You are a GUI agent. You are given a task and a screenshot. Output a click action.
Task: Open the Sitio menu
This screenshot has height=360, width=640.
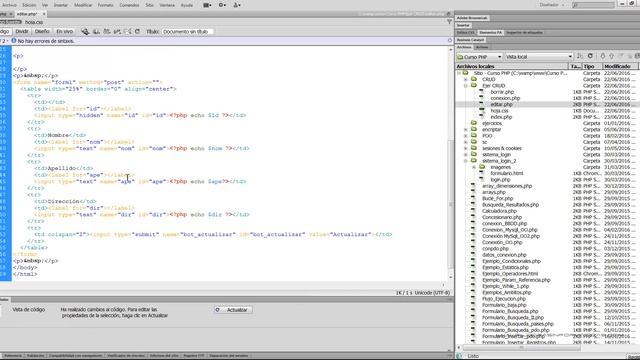150,5
